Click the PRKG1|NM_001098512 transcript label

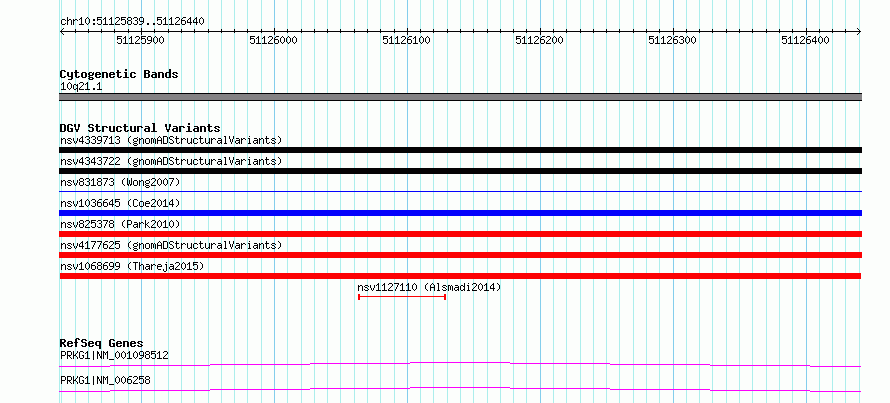click(x=114, y=355)
